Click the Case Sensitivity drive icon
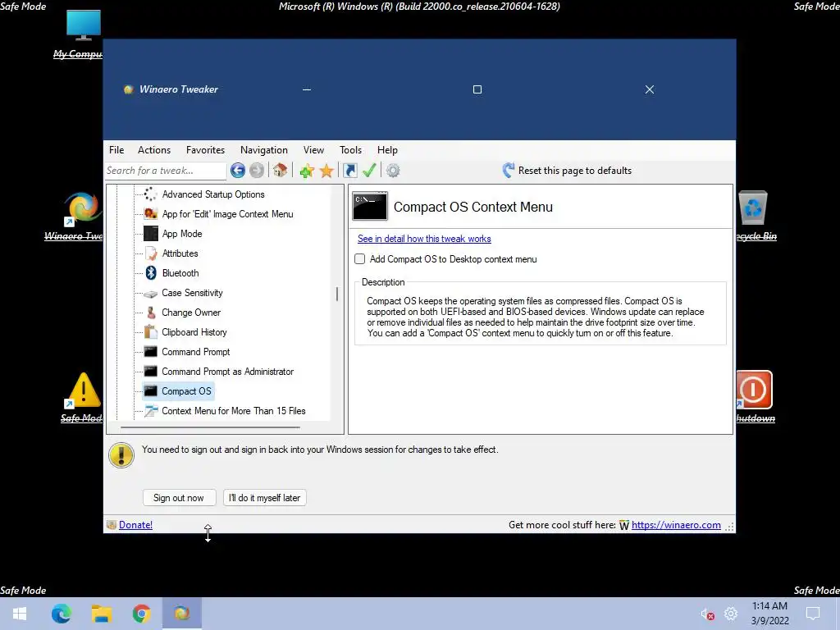Screen dimensions: 840x630 151,293
